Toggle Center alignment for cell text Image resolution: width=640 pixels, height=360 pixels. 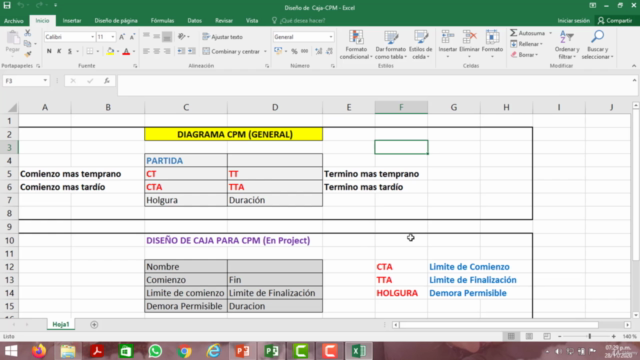pyautogui.click(x=157, y=51)
